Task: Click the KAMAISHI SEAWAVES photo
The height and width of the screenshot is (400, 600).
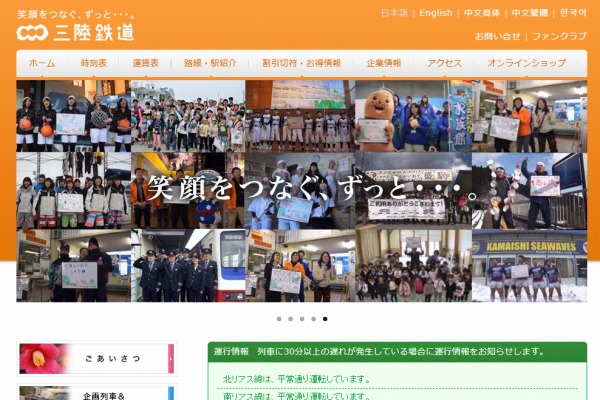Action: (530, 266)
